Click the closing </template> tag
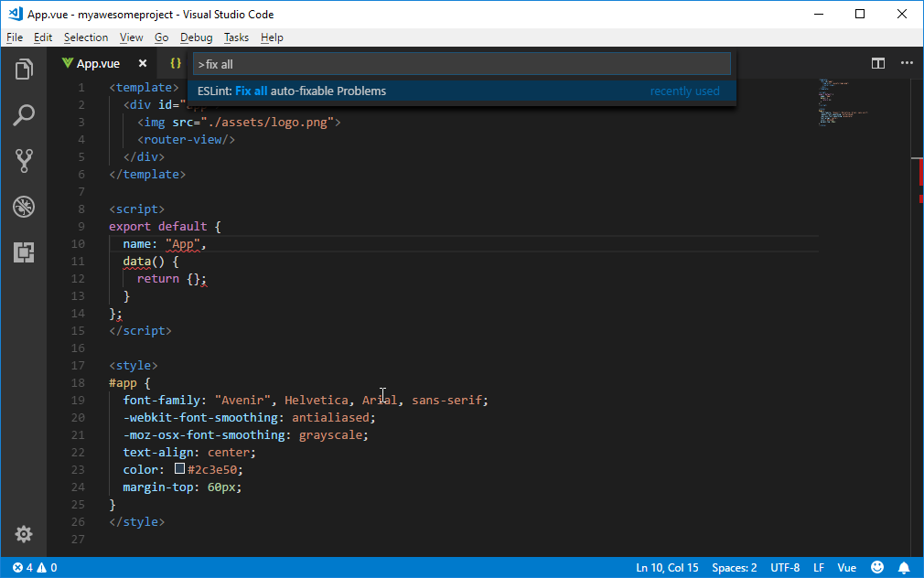Screen dimensions: 924x578 point(147,175)
